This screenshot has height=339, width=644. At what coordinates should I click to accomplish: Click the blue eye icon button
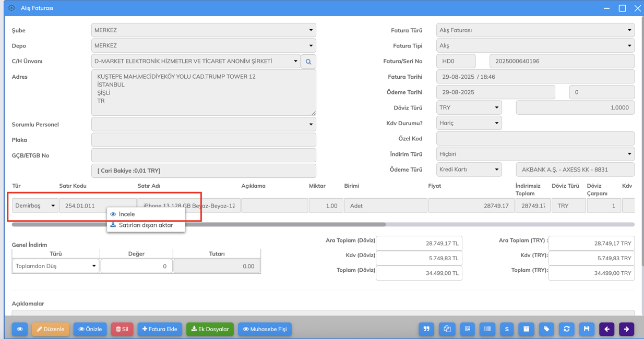pos(20,329)
